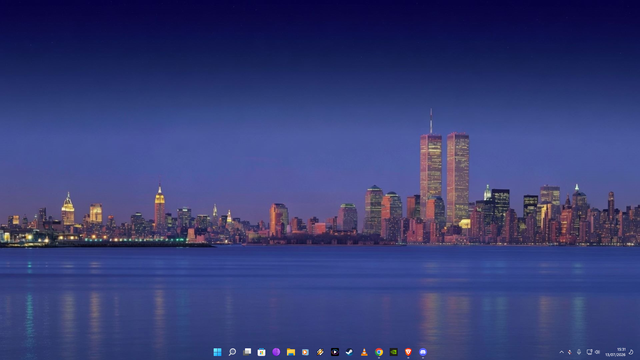
Task: Open the striped orange app beside Media Player
Action: click(320, 352)
